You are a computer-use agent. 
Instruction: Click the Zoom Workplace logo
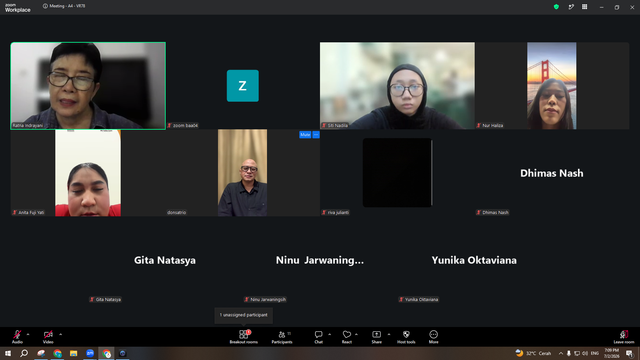(18, 8)
